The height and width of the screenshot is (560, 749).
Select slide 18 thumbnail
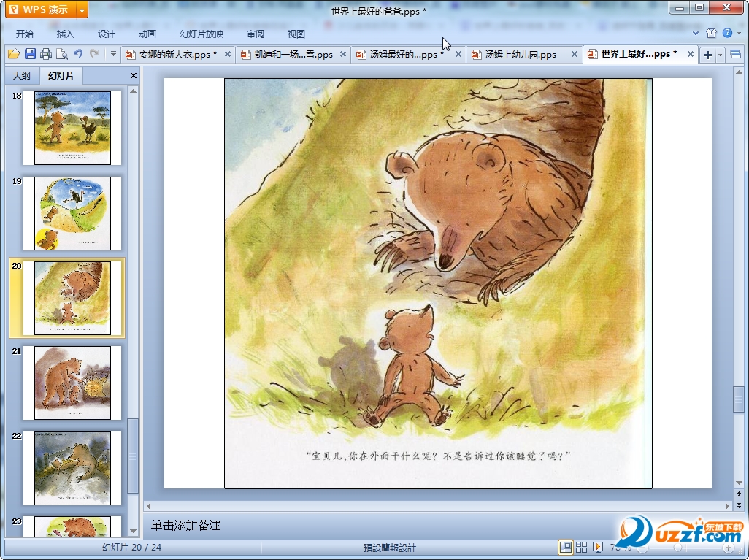(72, 128)
